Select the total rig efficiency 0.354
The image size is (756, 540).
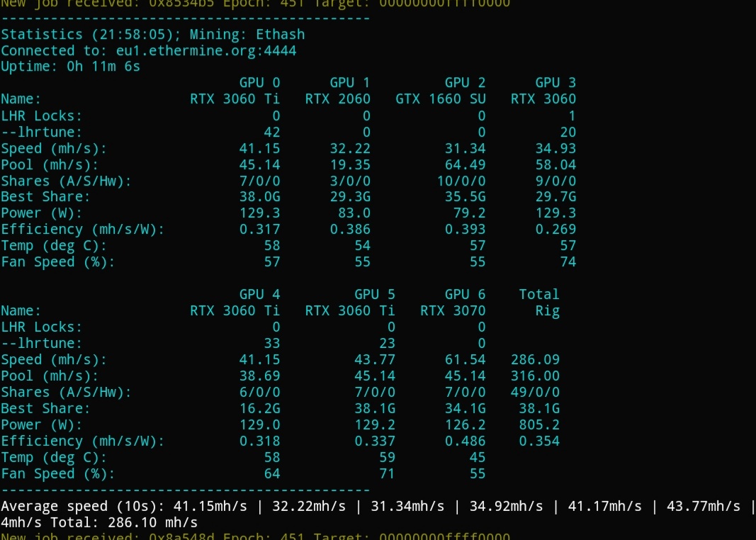click(539, 441)
